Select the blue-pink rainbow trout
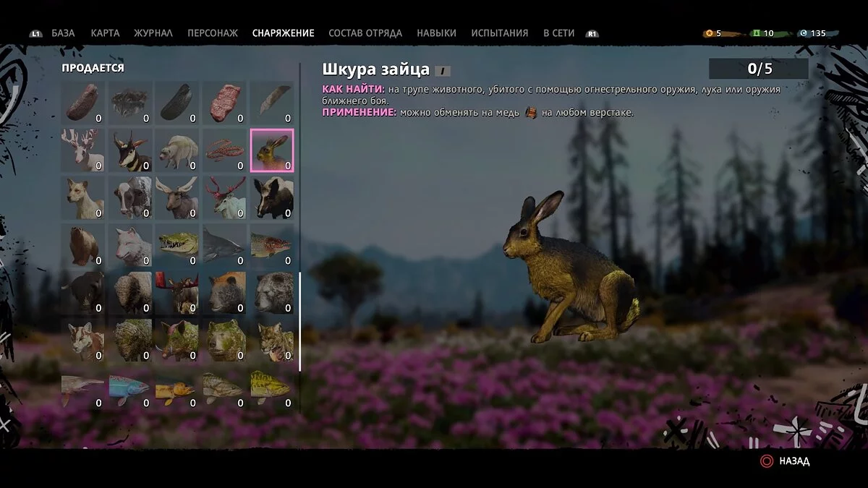Viewport: 868px width, 488px height. pyautogui.click(x=130, y=388)
